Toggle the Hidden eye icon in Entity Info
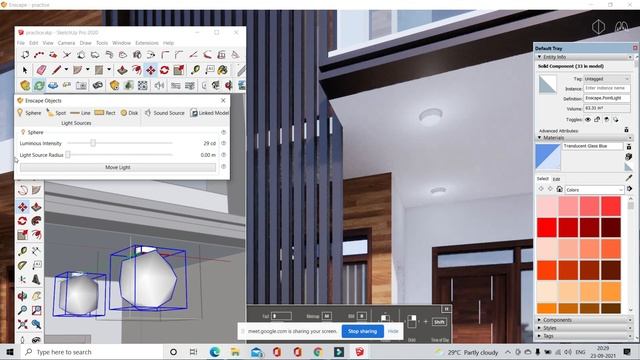This screenshot has width=640, height=360. coord(588,120)
